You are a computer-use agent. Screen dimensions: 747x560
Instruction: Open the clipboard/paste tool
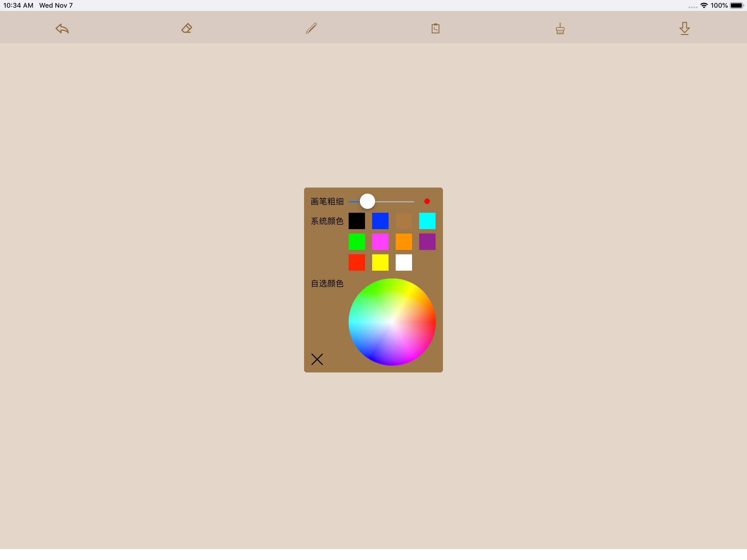(x=436, y=28)
